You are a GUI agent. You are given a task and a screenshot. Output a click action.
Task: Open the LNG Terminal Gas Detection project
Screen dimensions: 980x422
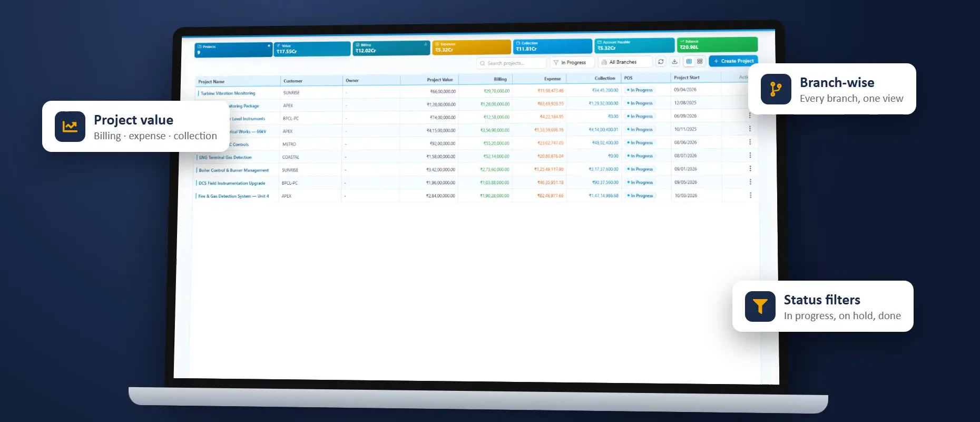pyautogui.click(x=225, y=157)
